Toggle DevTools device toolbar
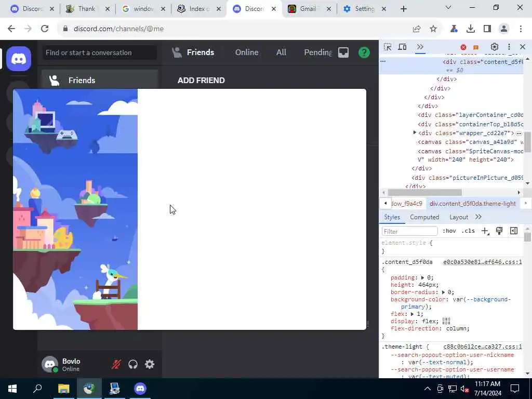The image size is (532, 399). tap(403, 47)
